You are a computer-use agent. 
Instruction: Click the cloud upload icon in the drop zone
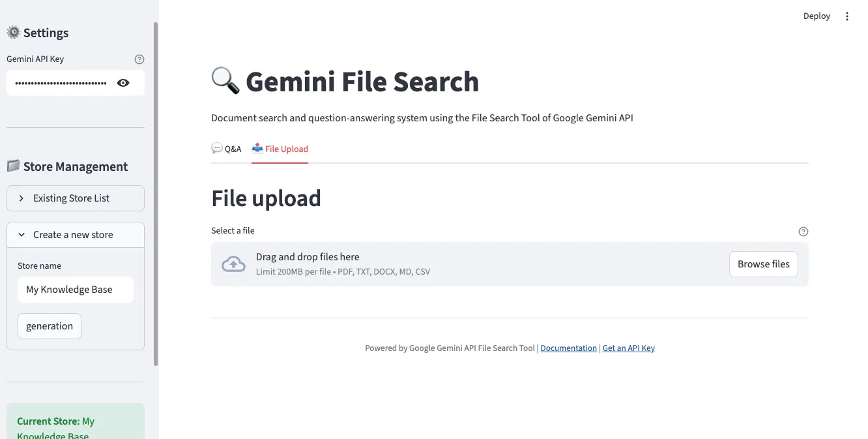click(x=233, y=264)
